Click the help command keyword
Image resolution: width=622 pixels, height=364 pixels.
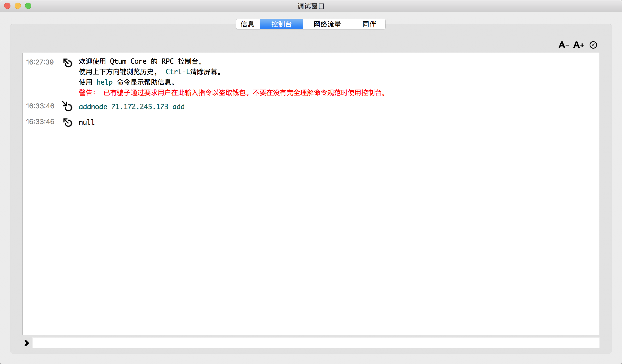(x=104, y=82)
